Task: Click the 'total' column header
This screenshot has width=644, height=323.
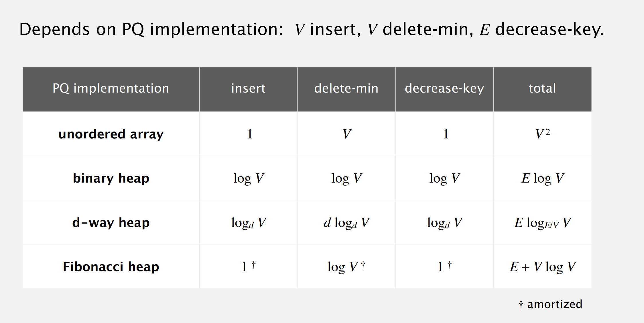Action: click(542, 89)
